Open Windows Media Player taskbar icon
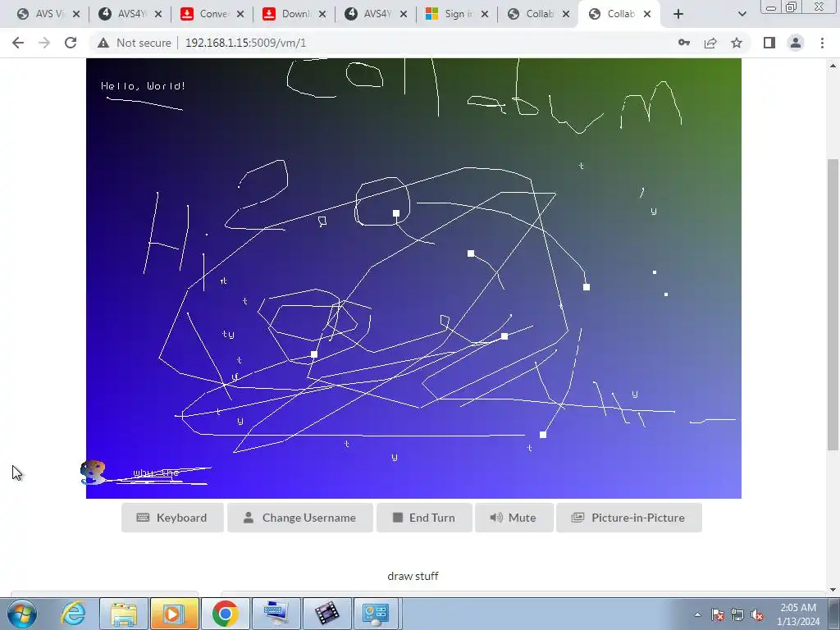840x630 pixels. coord(174,614)
